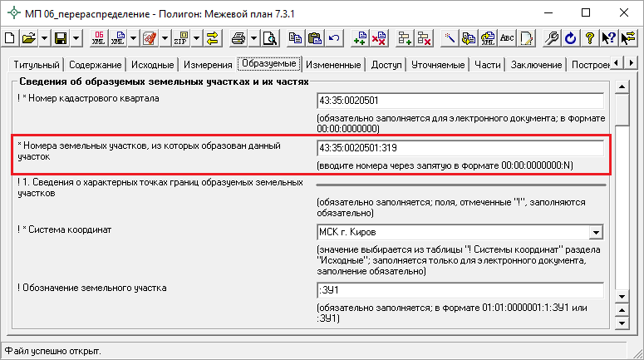Click the yellow two-way arrows exchange icon
The width and height of the screenshot is (644, 360).
213,38
